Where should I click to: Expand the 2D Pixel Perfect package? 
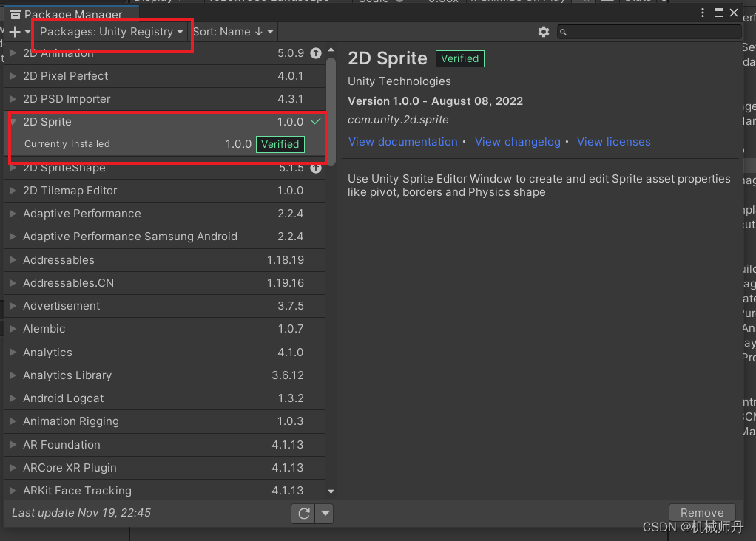point(13,75)
